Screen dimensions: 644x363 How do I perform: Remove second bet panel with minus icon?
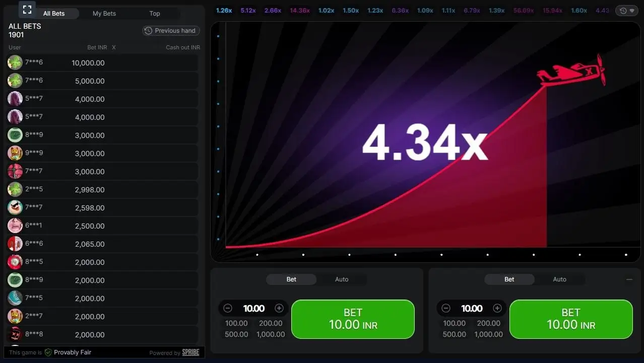click(629, 279)
